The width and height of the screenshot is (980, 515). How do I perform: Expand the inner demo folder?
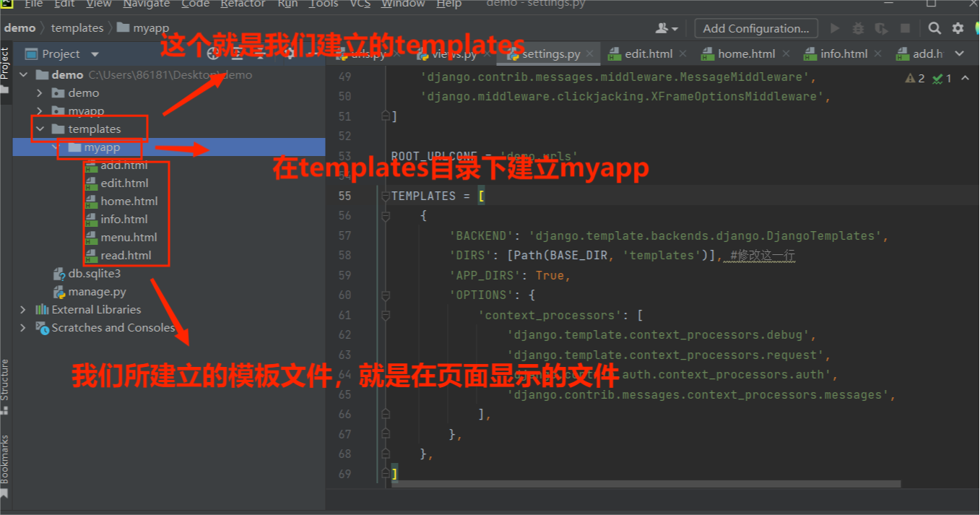point(40,92)
